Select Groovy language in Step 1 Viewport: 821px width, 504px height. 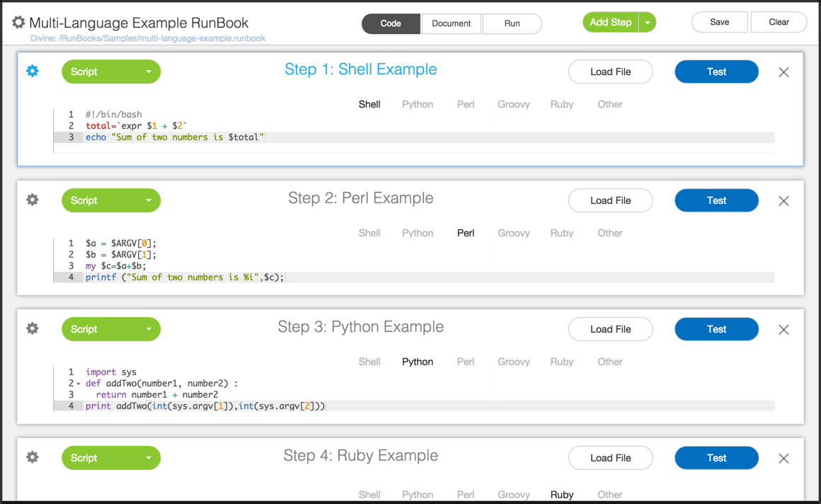coord(514,104)
